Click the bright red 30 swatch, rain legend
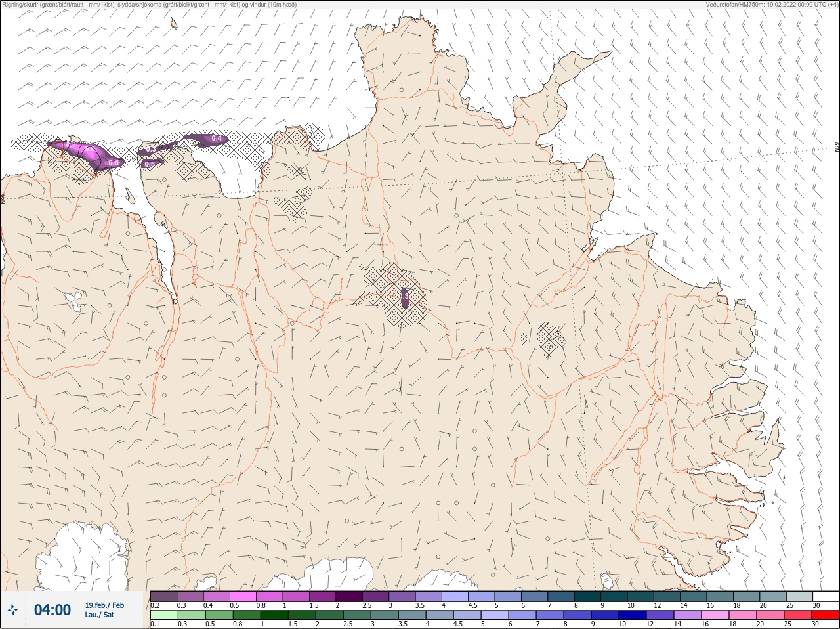 (826, 615)
